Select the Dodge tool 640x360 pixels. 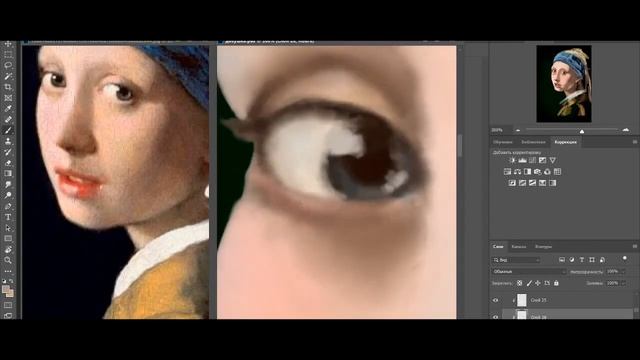coord(8,195)
